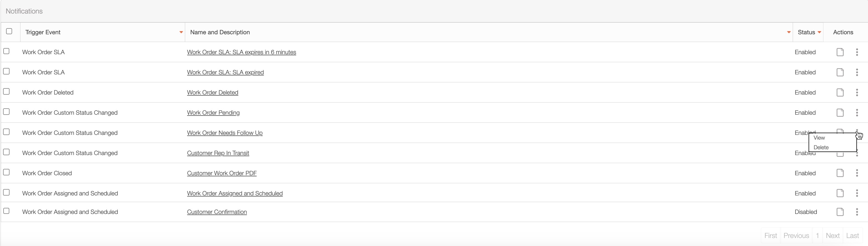868x246 pixels.
Task: Open the Work Order Needs Follow Up link
Action: click(224, 133)
